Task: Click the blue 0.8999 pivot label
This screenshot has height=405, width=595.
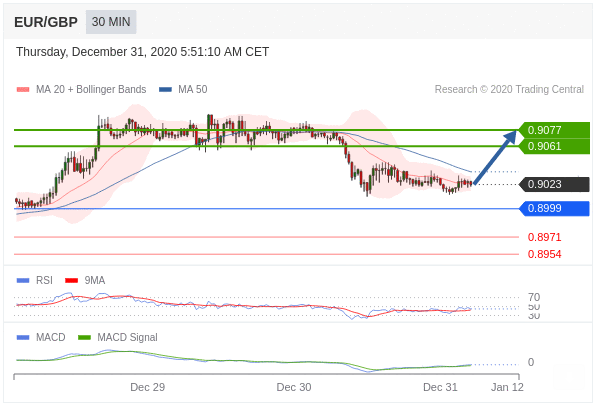Action: [554, 208]
